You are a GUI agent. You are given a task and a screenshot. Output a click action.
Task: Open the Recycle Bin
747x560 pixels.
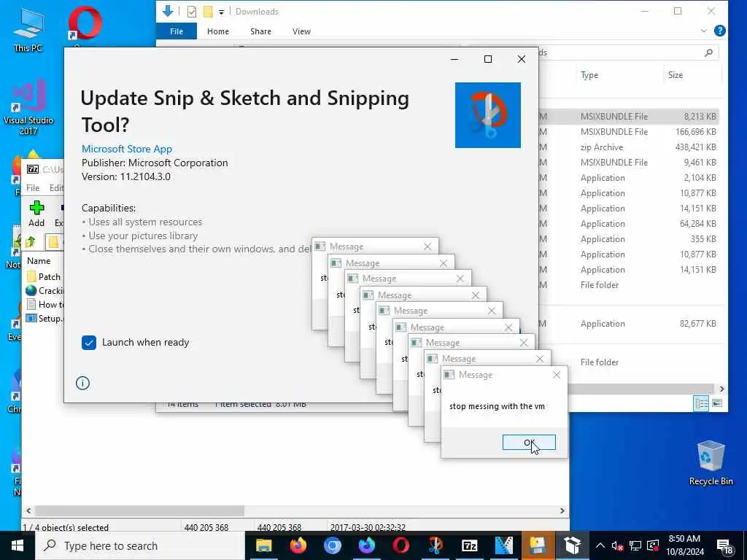tap(711, 463)
